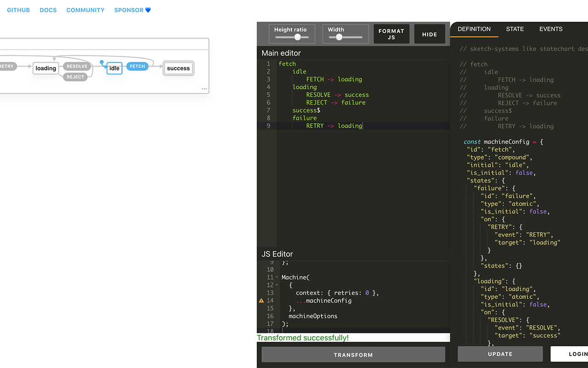Click the FETCH event pill in the diagram
588x368 pixels.
pos(137,66)
